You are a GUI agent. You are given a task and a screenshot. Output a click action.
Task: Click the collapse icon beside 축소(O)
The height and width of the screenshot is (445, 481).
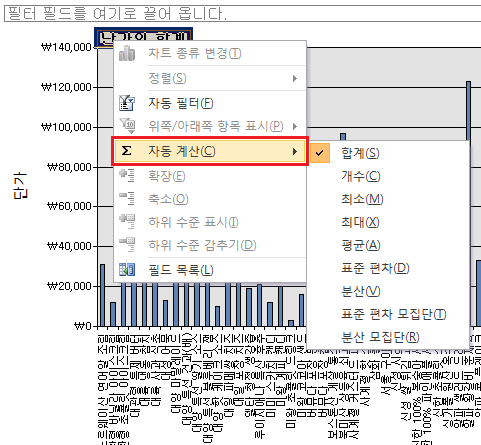(x=127, y=199)
